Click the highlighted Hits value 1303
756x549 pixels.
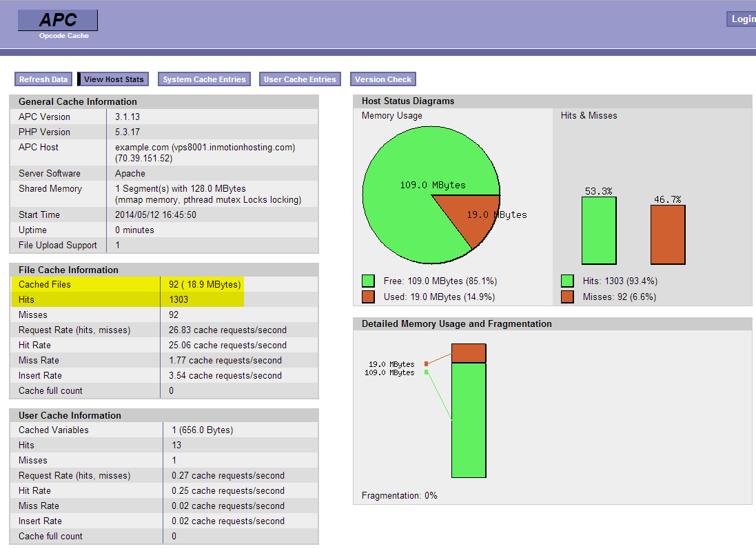tap(178, 299)
